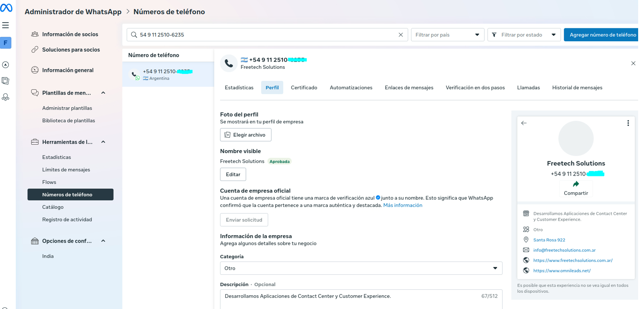Clear the search field with X icon

point(401,35)
